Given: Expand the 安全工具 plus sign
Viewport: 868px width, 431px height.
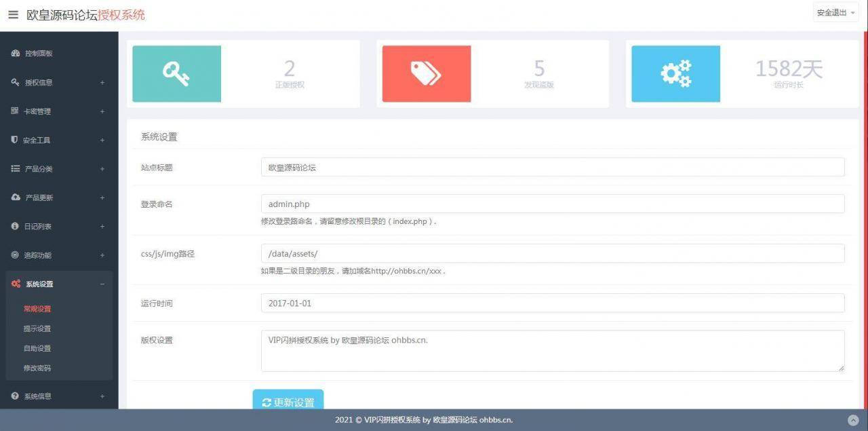Looking at the screenshot, I should coord(102,140).
